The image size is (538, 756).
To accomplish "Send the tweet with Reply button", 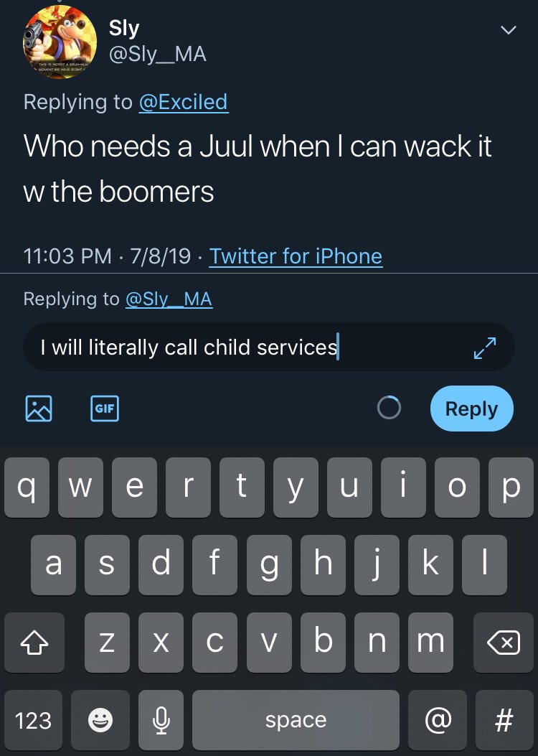I will pyautogui.click(x=471, y=409).
